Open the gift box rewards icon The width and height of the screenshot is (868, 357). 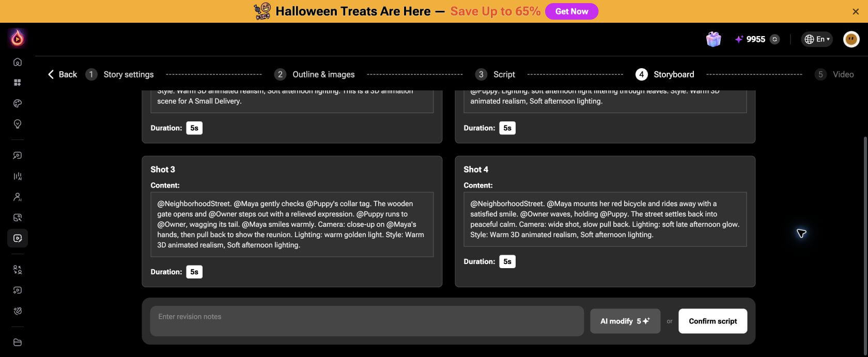[714, 39]
